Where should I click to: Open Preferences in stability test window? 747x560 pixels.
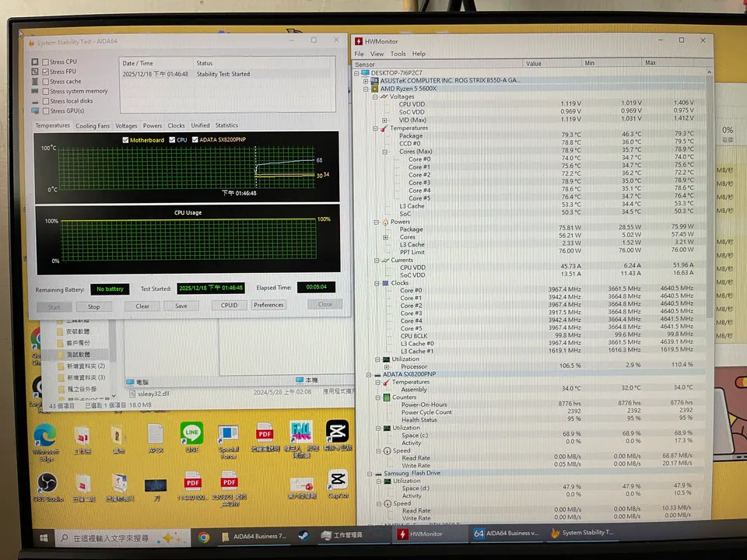pyautogui.click(x=268, y=305)
